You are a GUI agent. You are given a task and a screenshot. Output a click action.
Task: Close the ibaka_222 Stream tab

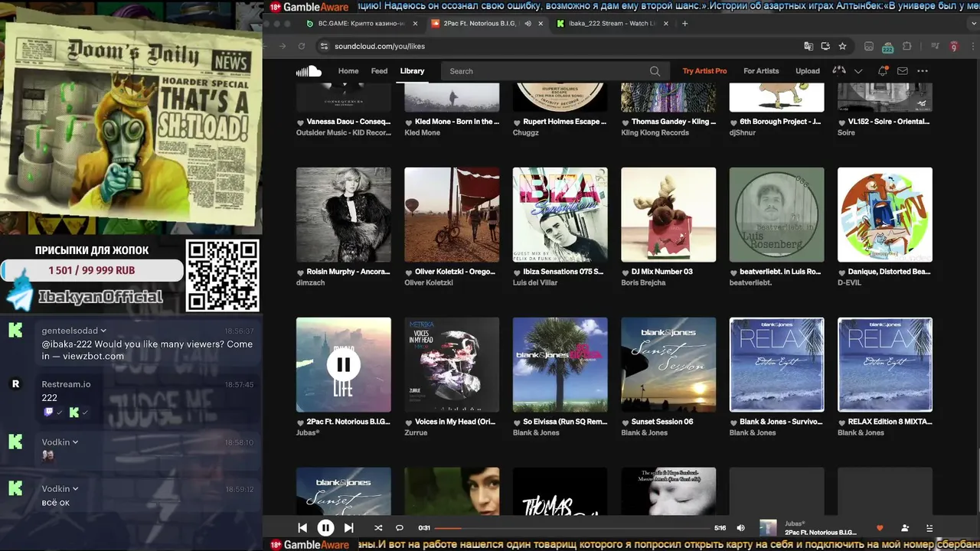click(x=666, y=24)
